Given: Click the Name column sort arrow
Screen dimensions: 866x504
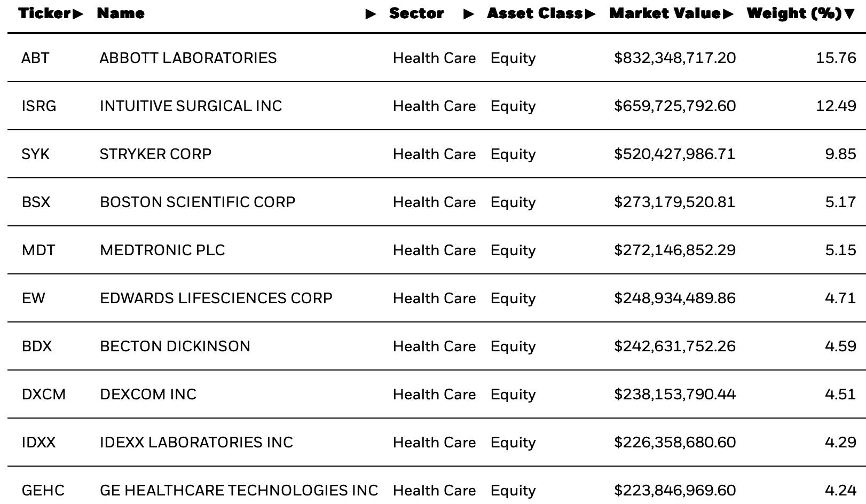Looking at the screenshot, I should click(371, 14).
